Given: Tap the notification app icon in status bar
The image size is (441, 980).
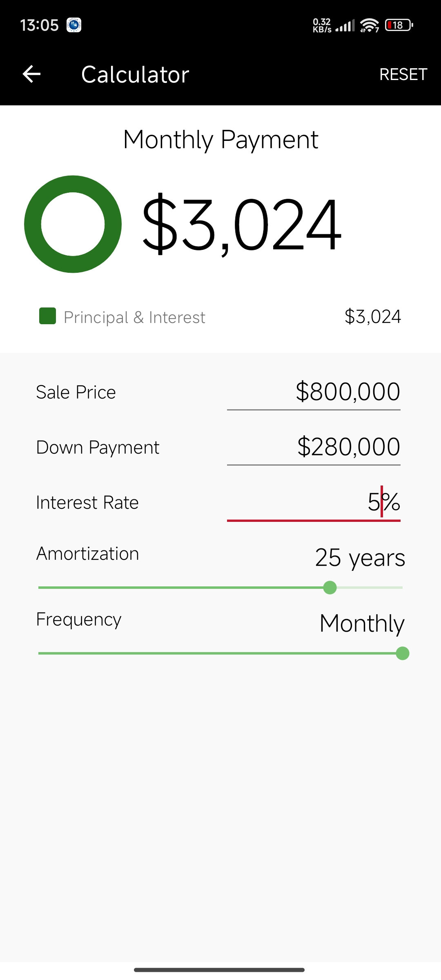Looking at the screenshot, I should pos(74,25).
